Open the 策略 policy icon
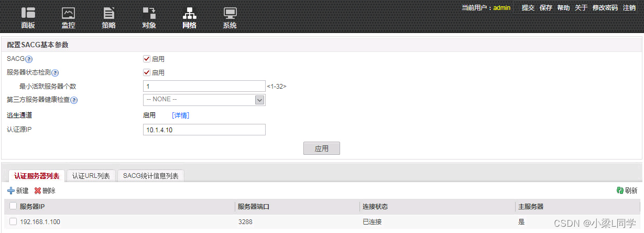The height and width of the screenshot is (233, 644). 108,14
